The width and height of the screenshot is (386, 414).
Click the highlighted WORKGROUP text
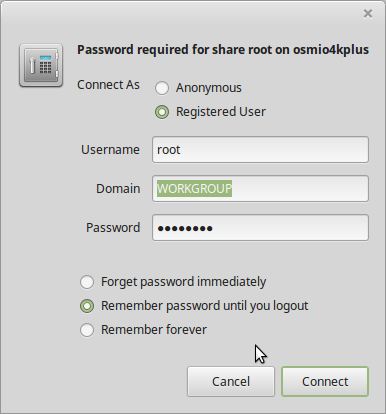pos(194,189)
